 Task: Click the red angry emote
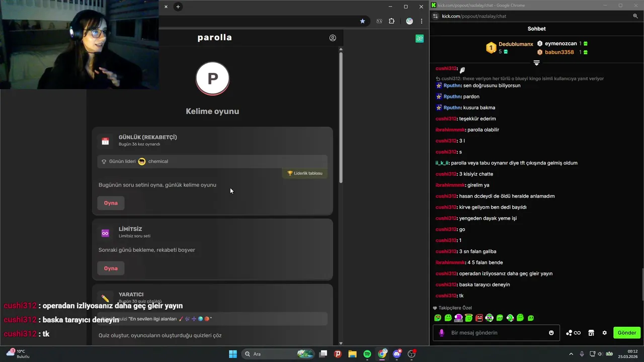[479, 318]
